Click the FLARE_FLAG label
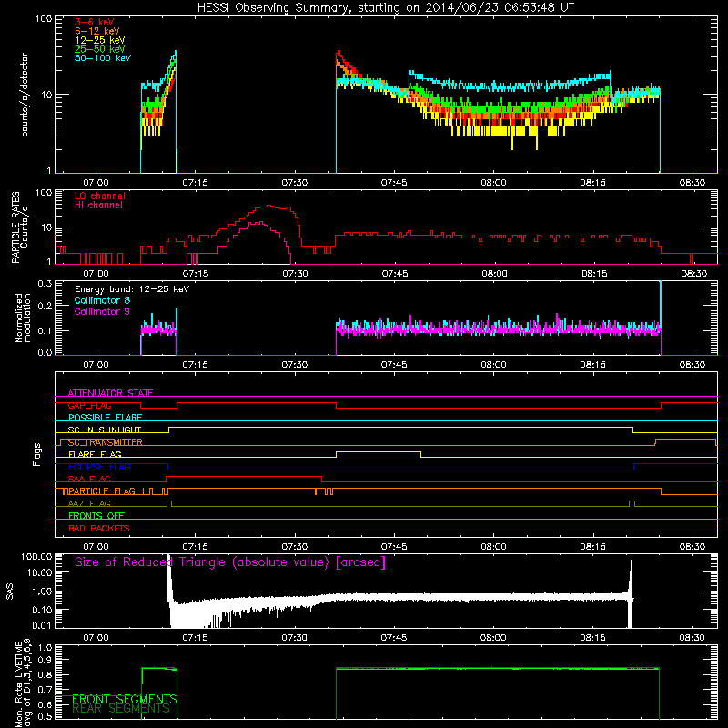The height and width of the screenshot is (728, 728). [95, 454]
